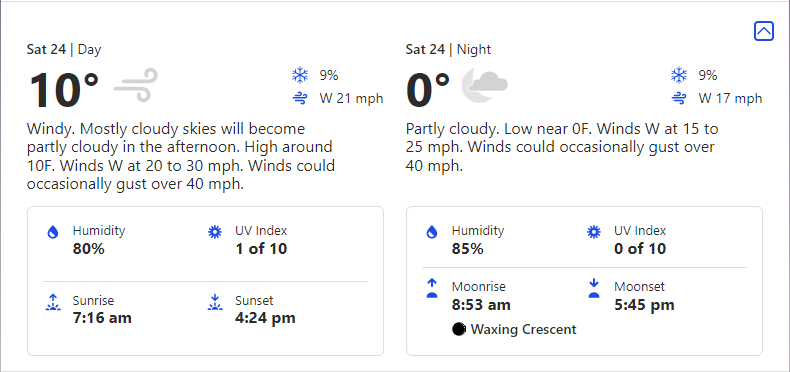Click the Day humidity droplet icon

(53, 232)
